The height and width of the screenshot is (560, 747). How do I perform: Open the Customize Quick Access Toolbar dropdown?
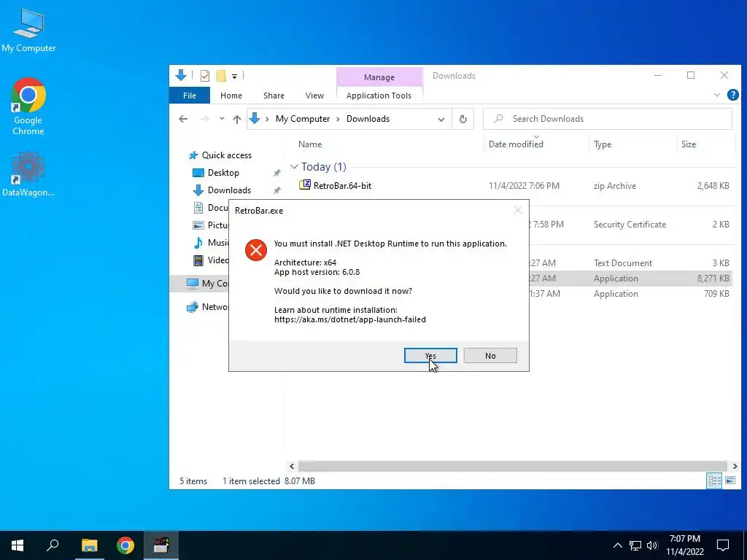click(234, 76)
